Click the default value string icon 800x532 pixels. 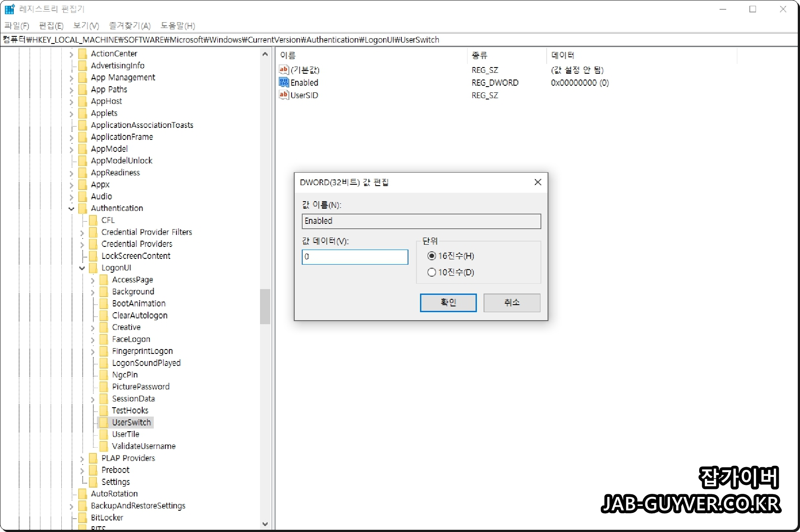click(284, 69)
